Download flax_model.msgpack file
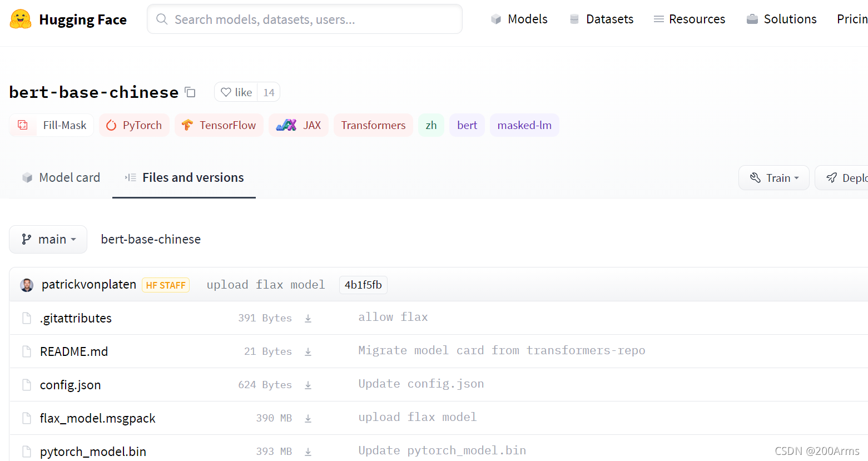 click(308, 418)
